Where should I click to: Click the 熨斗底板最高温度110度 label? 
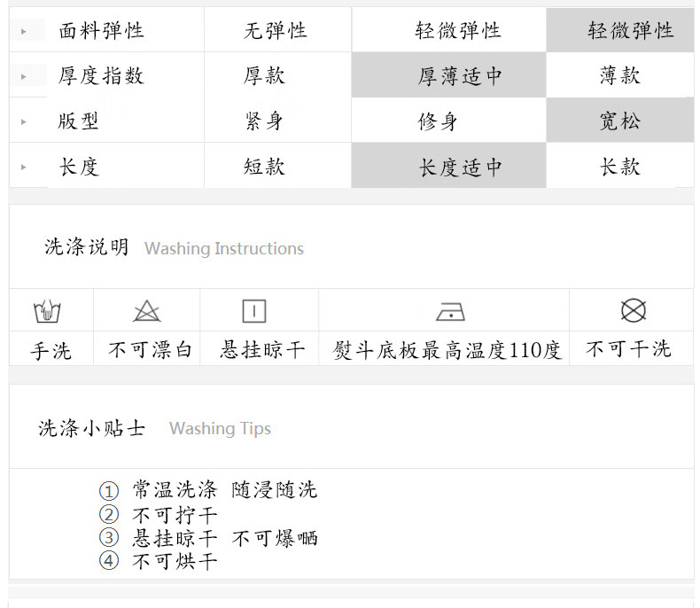click(x=447, y=350)
